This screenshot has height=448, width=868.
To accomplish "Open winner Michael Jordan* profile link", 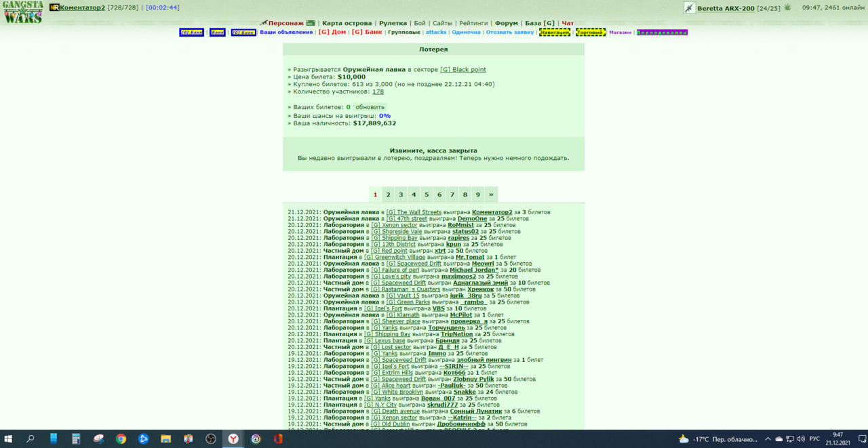I will [474, 270].
